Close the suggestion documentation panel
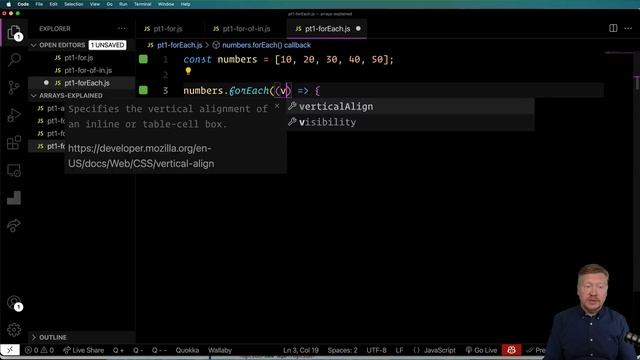 (277, 106)
